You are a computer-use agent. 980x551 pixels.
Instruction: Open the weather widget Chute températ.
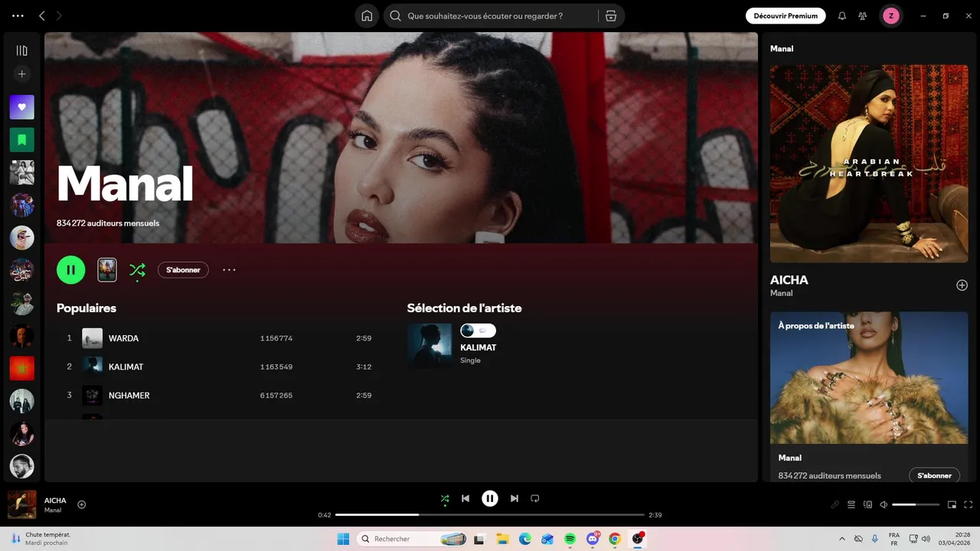[x=42, y=539]
